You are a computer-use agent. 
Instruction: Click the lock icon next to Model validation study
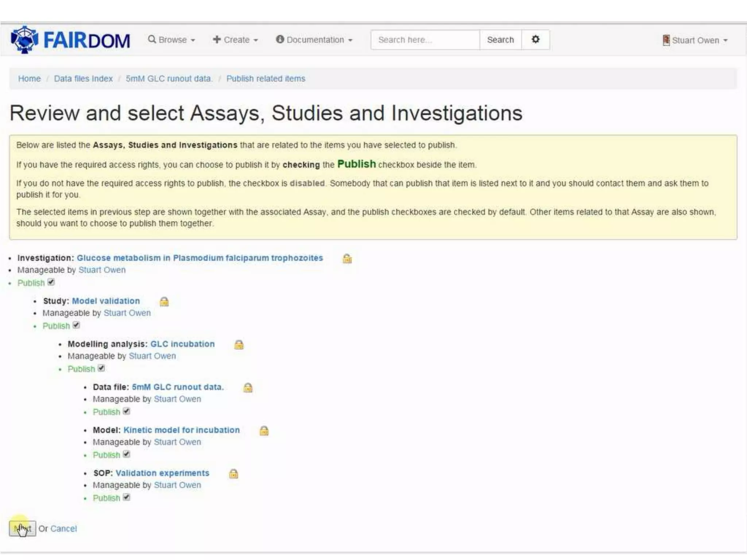click(164, 302)
